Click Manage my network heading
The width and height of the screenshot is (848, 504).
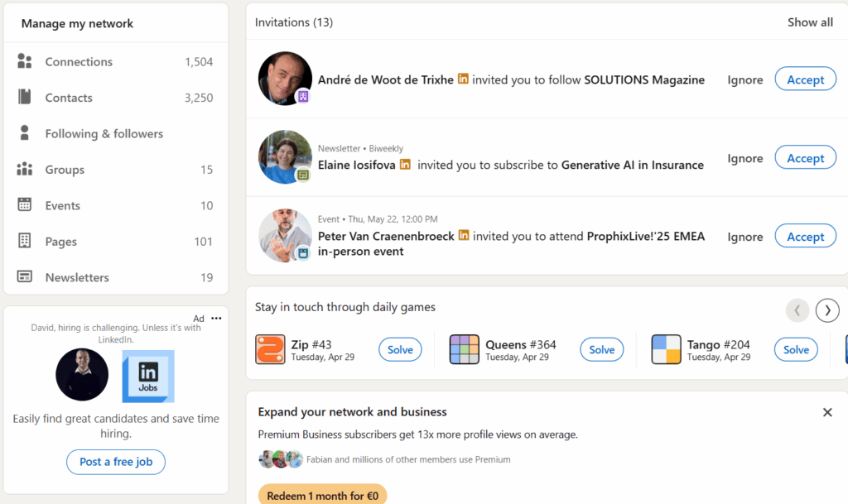pos(77,23)
